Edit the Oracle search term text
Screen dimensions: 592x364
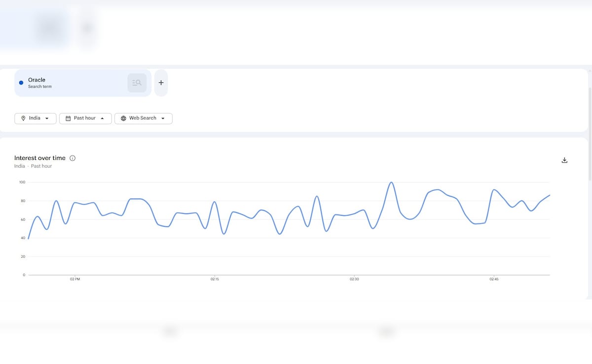[37, 80]
